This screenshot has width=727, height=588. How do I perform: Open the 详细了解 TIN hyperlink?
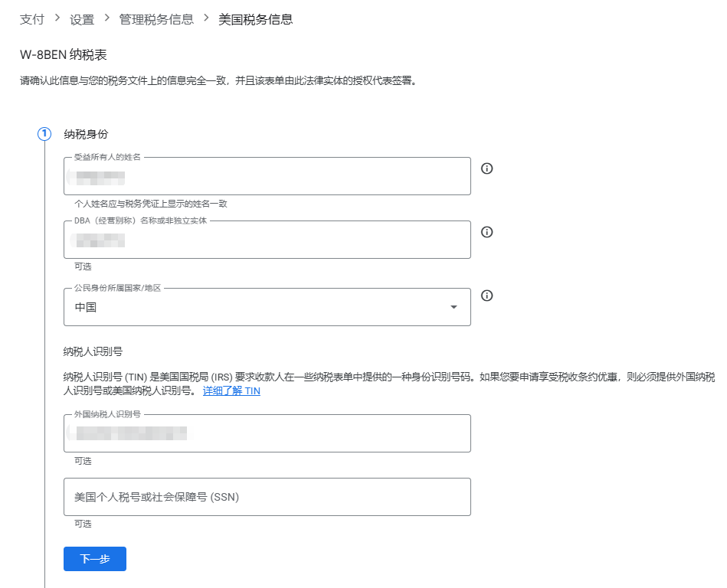[231, 390]
